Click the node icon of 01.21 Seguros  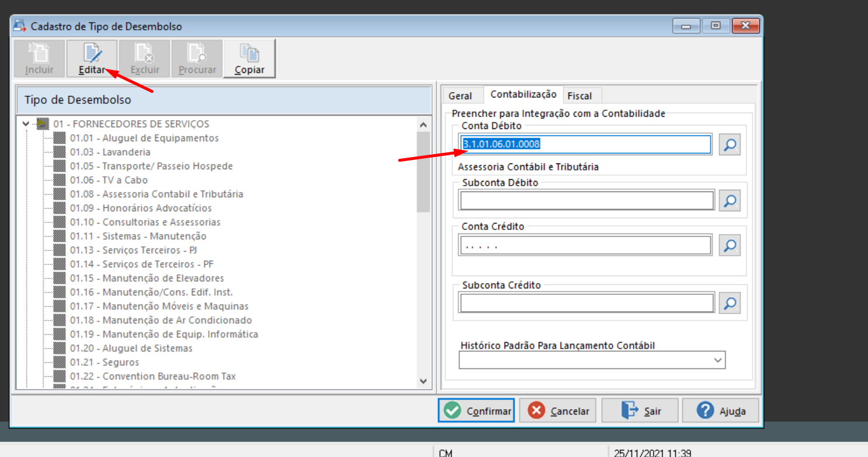60,362
